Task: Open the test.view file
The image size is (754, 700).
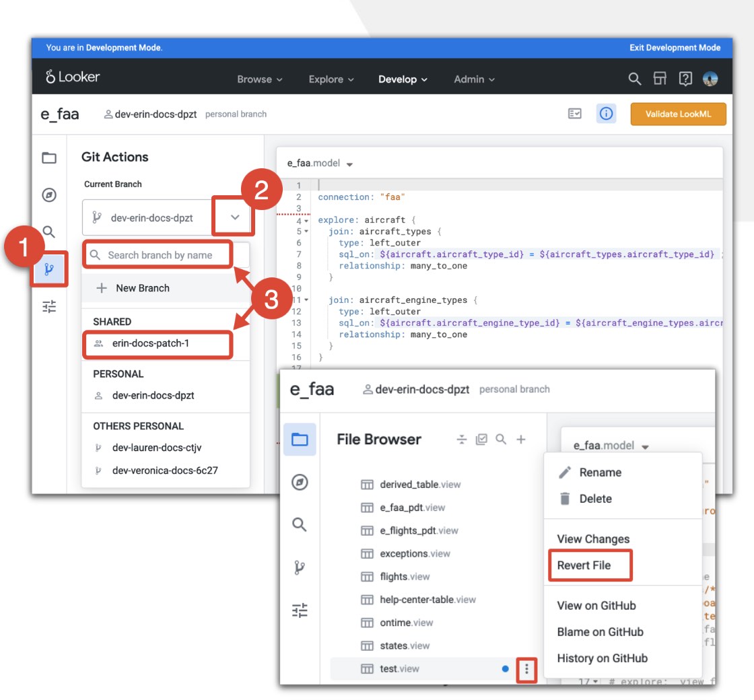Action: point(400,669)
